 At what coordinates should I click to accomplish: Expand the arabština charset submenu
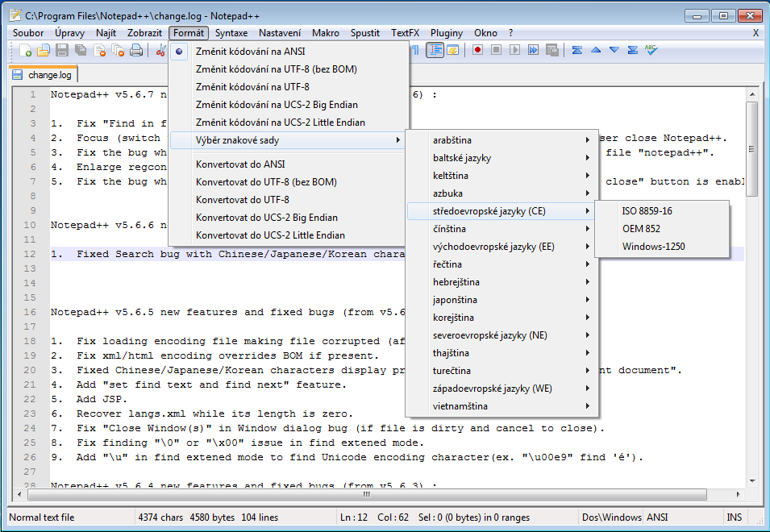502,140
